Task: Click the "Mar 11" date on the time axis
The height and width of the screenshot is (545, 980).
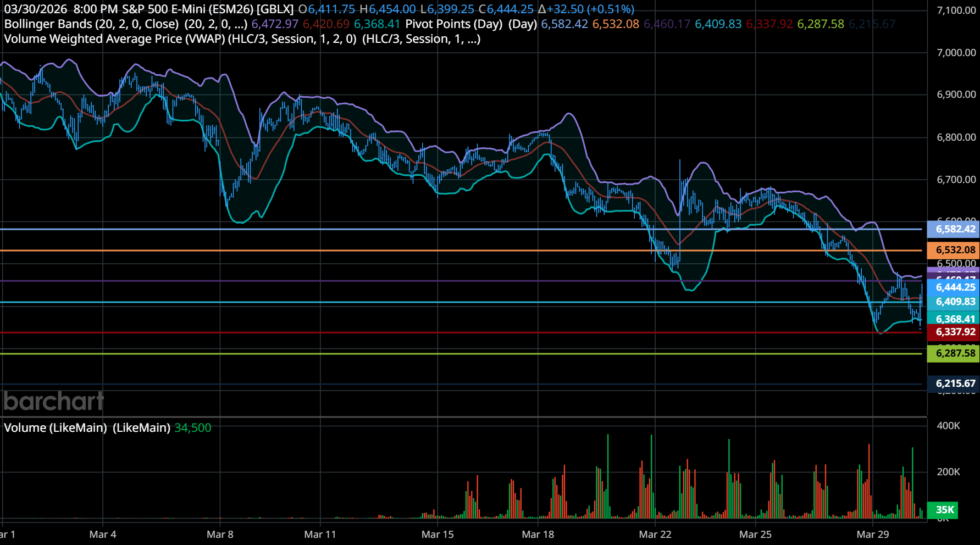Action: coord(320,535)
